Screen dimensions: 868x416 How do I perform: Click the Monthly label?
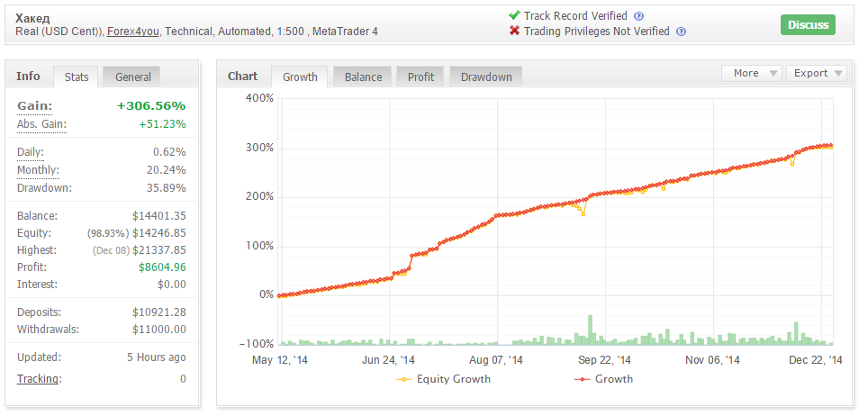[38, 170]
